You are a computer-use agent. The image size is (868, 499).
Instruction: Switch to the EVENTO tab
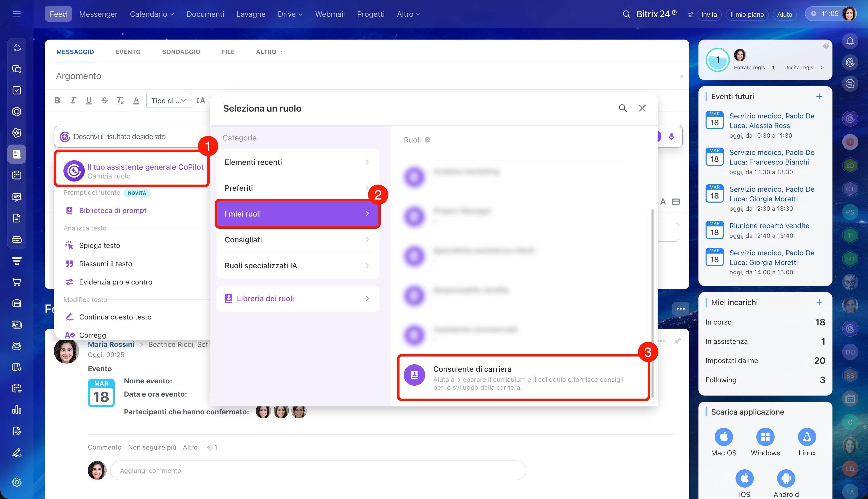pyautogui.click(x=128, y=52)
